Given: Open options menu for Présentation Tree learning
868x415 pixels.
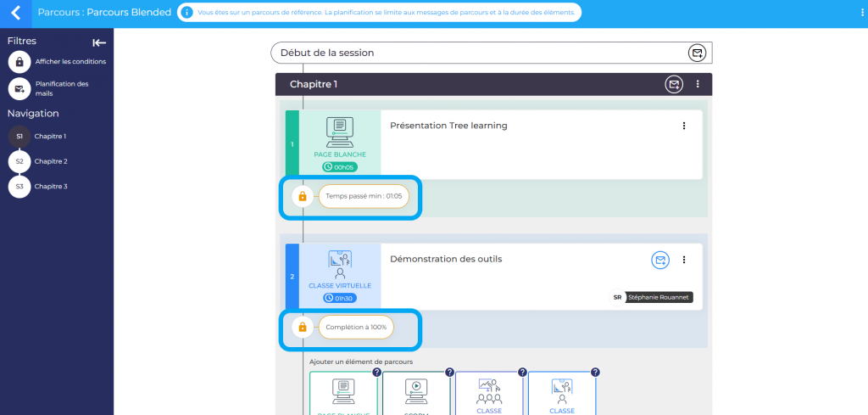Looking at the screenshot, I should coord(683,126).
